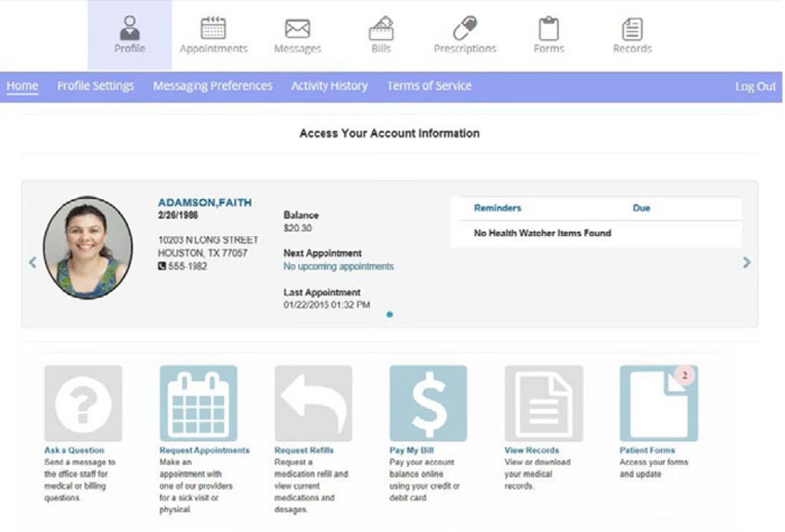Screen dimensions: 785x532
Task: Switch to Profile Settings tab
Action: [x=96, y=86]
